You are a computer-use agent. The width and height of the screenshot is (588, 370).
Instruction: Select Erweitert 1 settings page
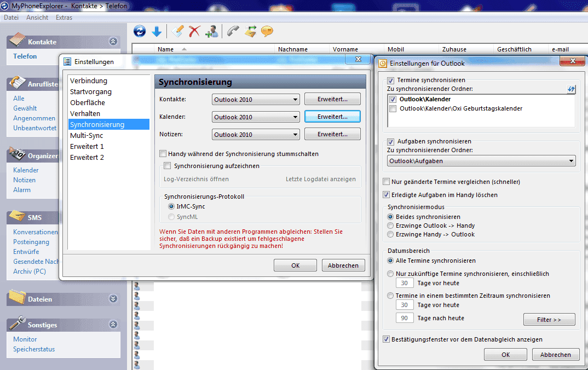87,147
